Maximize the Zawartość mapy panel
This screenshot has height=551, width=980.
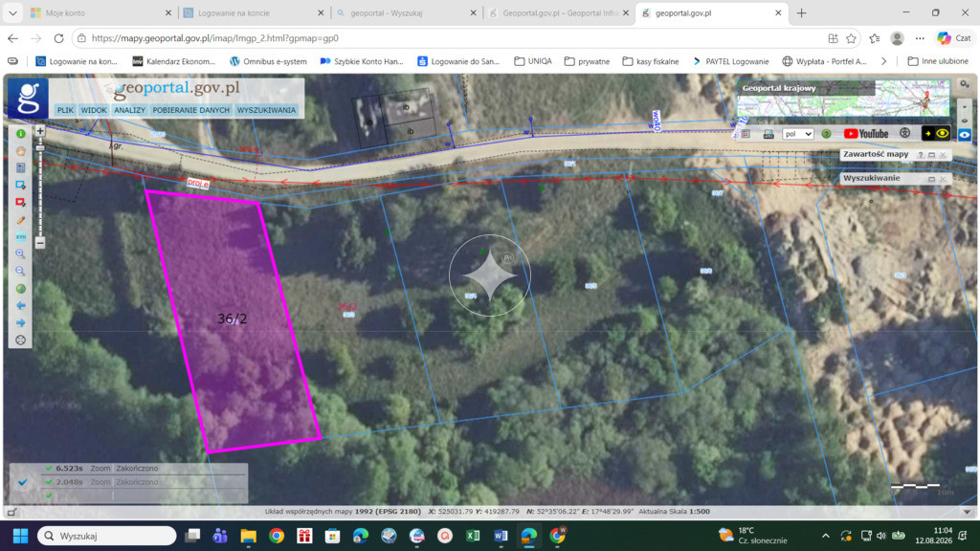click(x=931, y=155)
